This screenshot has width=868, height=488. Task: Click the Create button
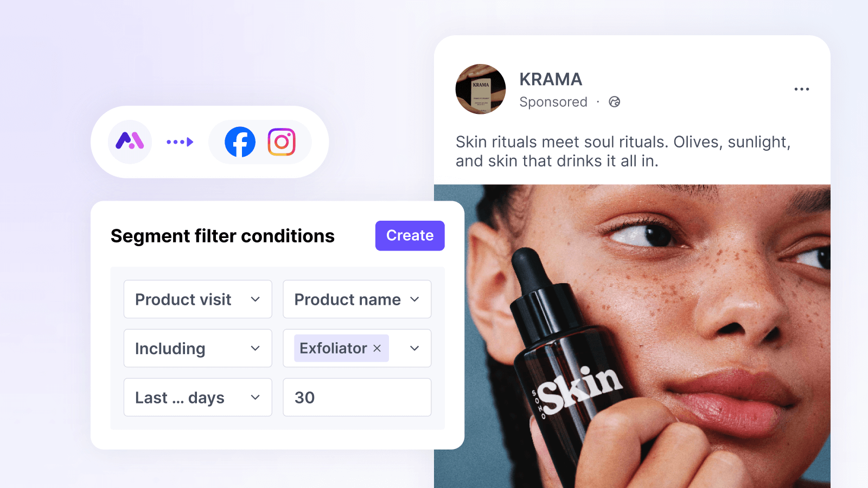click(x=410, y=235)
